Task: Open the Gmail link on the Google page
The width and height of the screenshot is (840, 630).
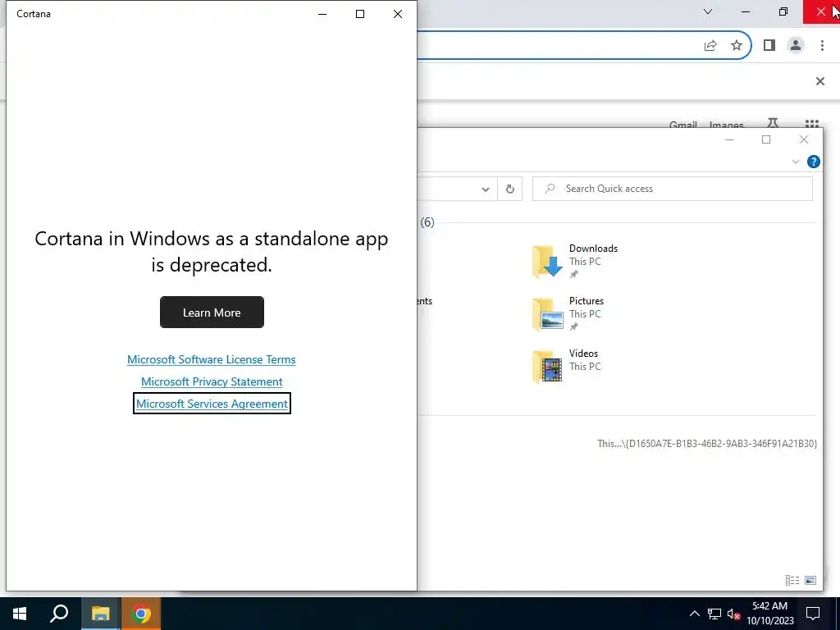Action: tap(683, 125)
